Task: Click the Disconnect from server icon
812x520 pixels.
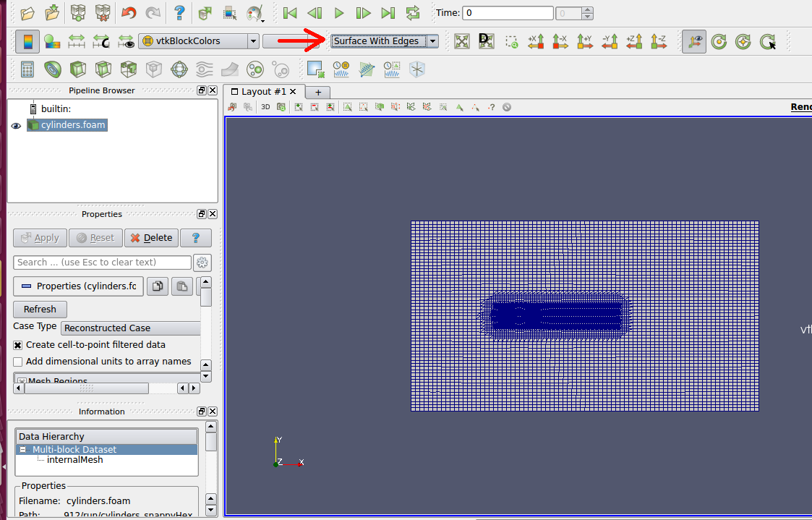Action: [x=103, y=13]
